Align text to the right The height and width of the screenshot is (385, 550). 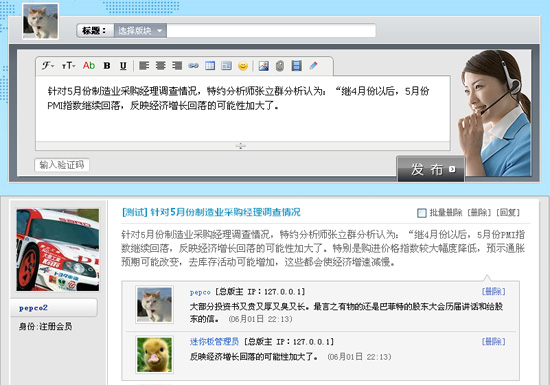177,66
